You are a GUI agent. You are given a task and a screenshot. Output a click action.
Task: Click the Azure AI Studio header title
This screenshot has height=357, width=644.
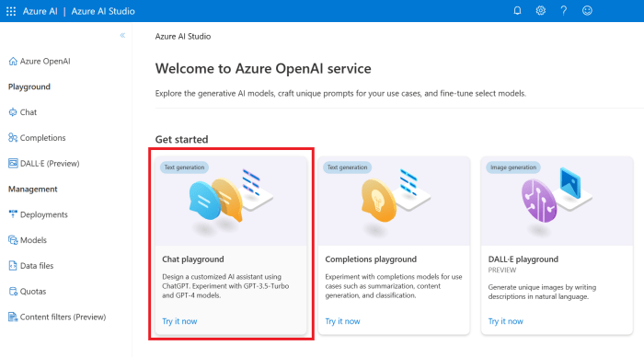pos(103,11)
